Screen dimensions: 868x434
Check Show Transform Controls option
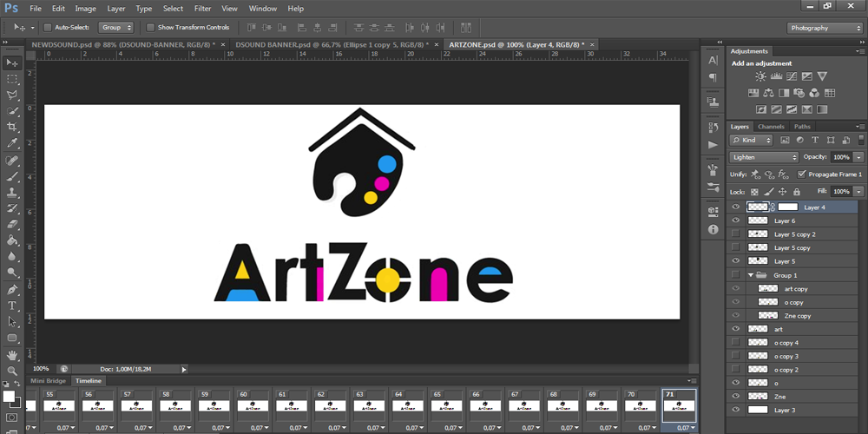click(150, 28)
